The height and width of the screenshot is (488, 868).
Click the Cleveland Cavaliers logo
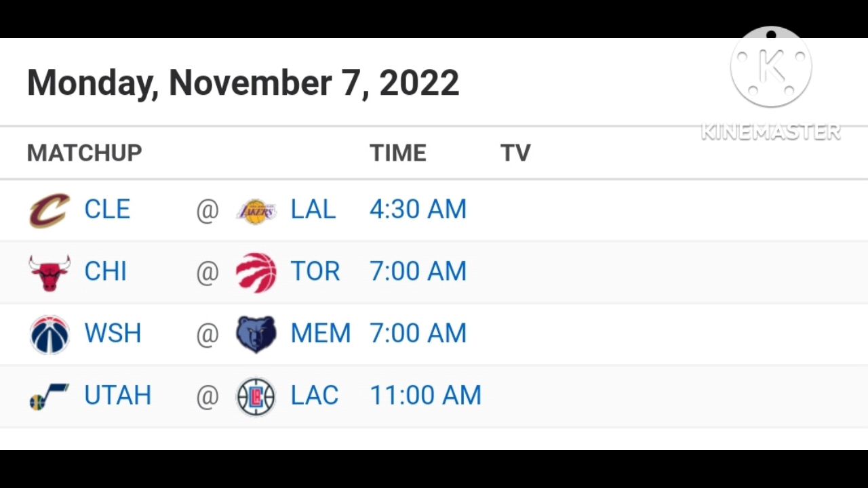click(x=50, y=210)
